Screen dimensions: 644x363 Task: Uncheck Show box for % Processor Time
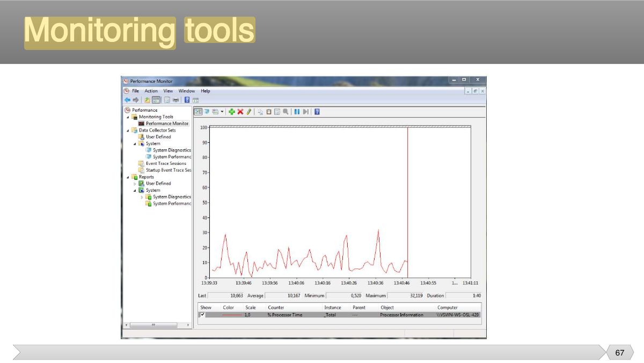[202, 315]
